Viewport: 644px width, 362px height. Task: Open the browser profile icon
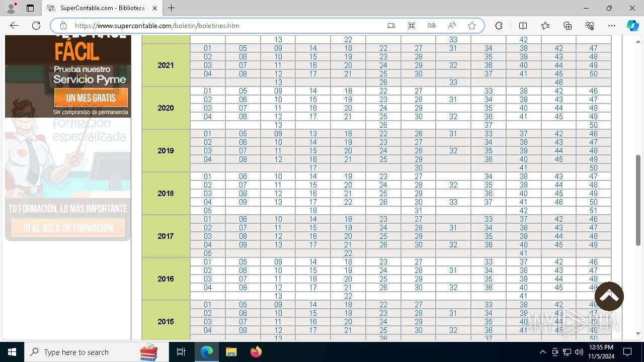tap(11, 8)
